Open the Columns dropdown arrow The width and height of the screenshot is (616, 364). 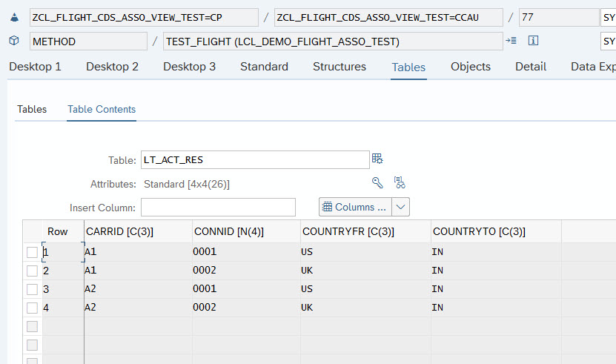coord(400,207)
